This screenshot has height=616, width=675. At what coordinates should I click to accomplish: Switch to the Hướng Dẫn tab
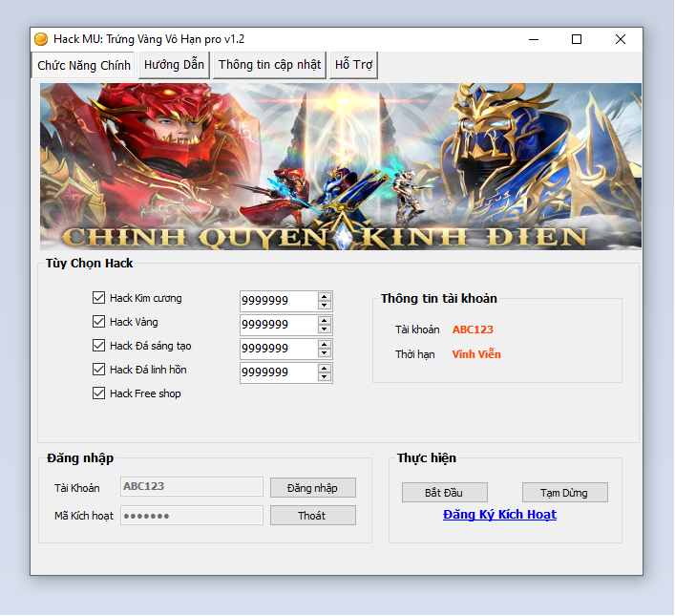point(174,65)
